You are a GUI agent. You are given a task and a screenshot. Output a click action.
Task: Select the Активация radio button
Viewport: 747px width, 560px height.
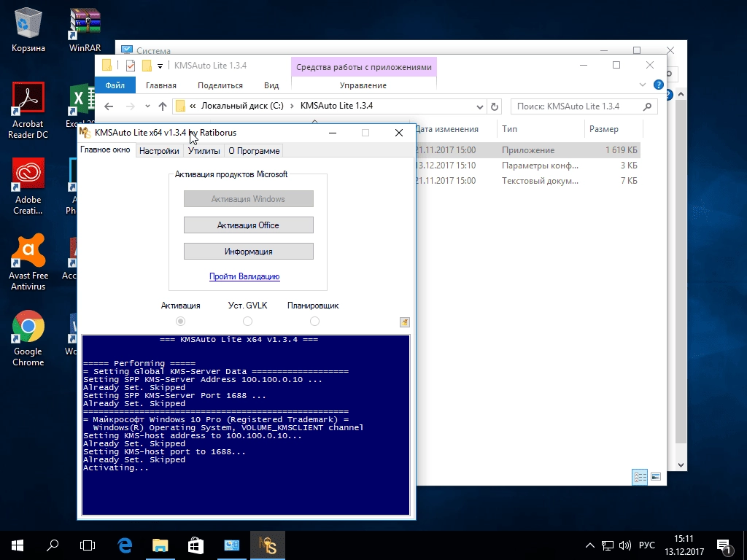[181, 322]
